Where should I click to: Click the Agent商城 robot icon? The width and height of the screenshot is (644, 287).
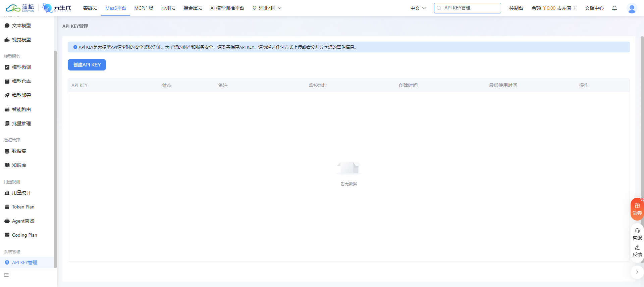coord(7,221)
